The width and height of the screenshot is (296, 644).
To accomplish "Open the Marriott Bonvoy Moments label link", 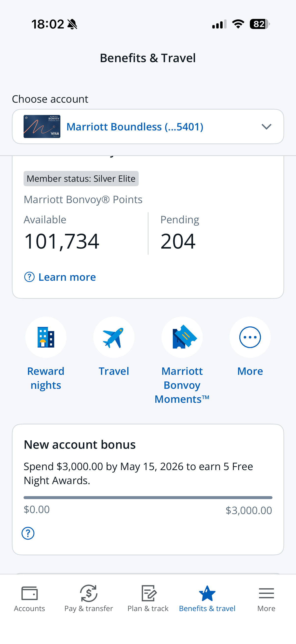I will pyautogui.click(x=182, y=385).
